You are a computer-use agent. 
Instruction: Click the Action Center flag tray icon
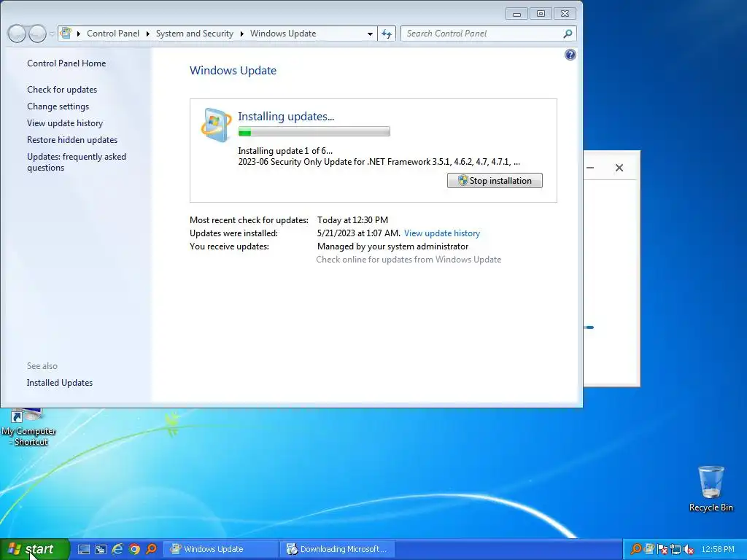pyautogui.click(x=662, y=549)
